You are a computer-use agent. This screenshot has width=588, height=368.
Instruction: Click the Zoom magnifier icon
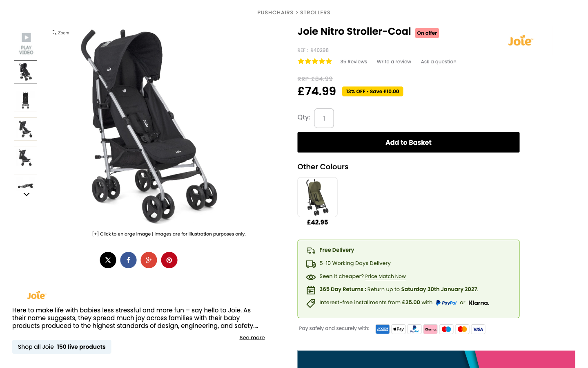[x=54, y=33]
